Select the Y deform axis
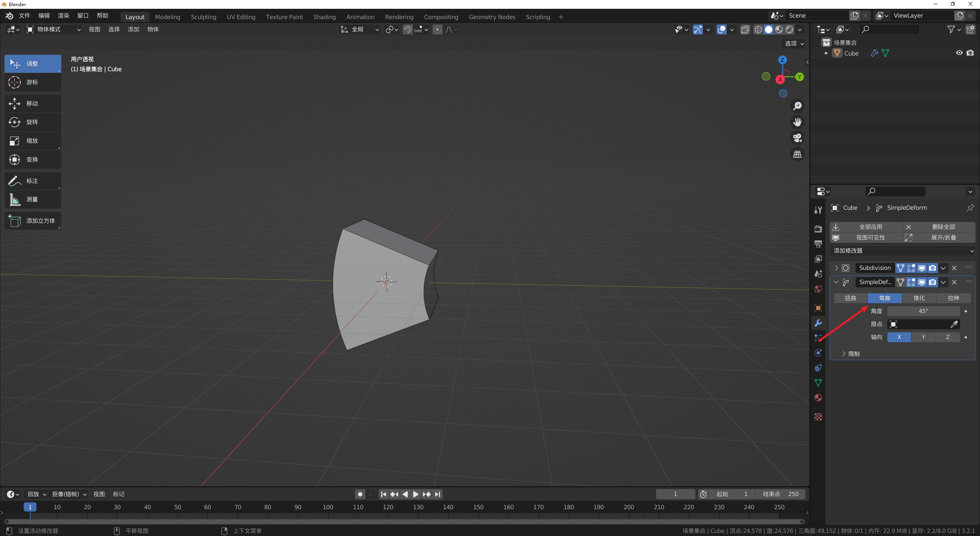This screenshot has width=980, height=536. [x=923, y=337]
